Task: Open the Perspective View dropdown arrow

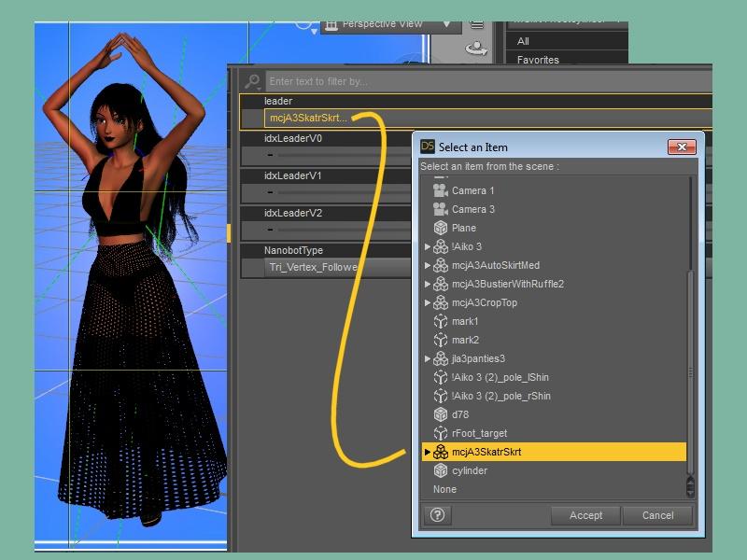Action: tap(446, 24)
